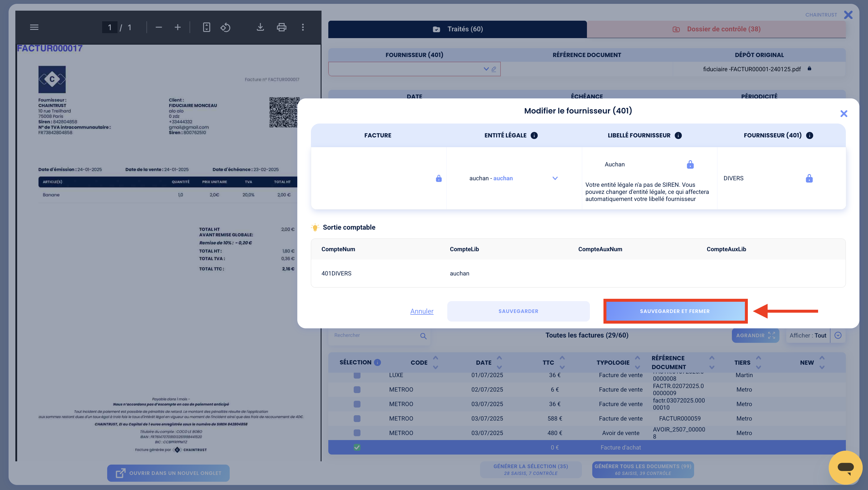Fit PDF page to width icon
Image resolution: width=868 pixels, height=490 pixels.
[207, 27]
